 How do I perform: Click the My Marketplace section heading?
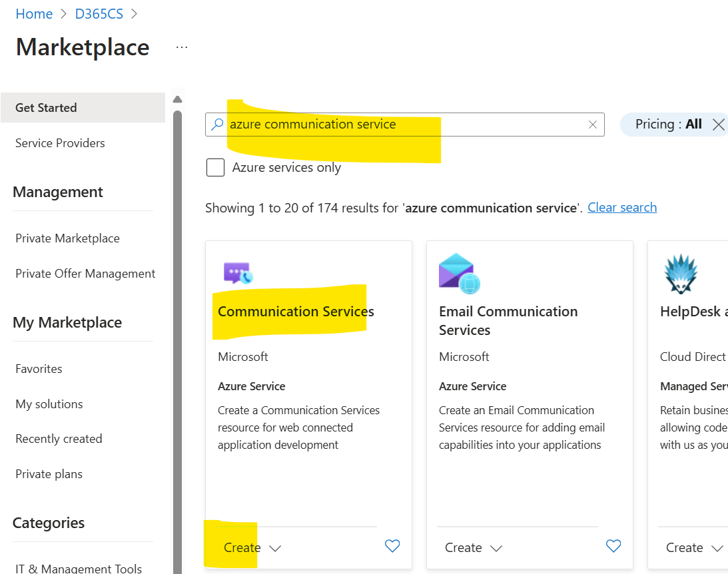(x=67, y=322)
